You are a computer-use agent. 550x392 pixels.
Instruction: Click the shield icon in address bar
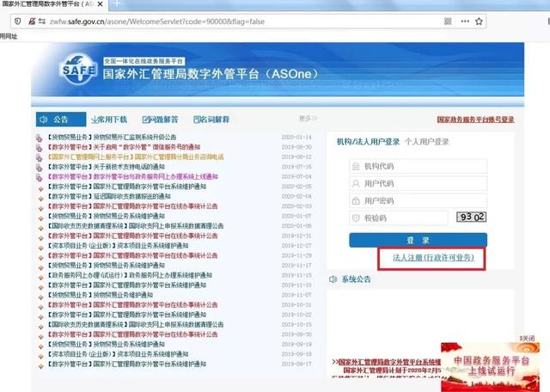(18, 21)
